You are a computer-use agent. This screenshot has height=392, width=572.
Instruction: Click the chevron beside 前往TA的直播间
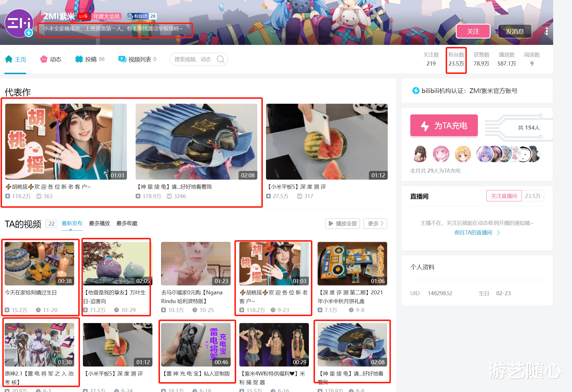[x=498, y=233]
